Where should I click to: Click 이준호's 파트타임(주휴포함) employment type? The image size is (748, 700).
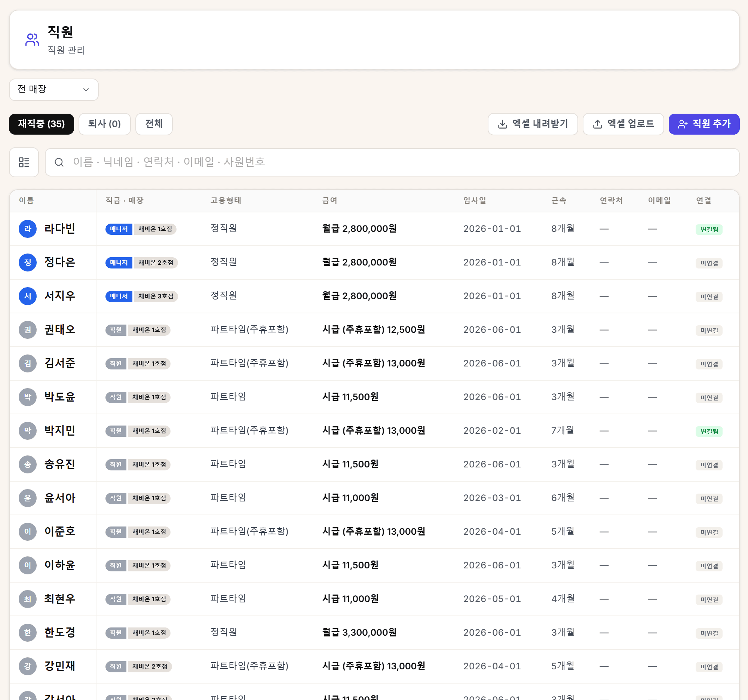[x=249, y=531]
